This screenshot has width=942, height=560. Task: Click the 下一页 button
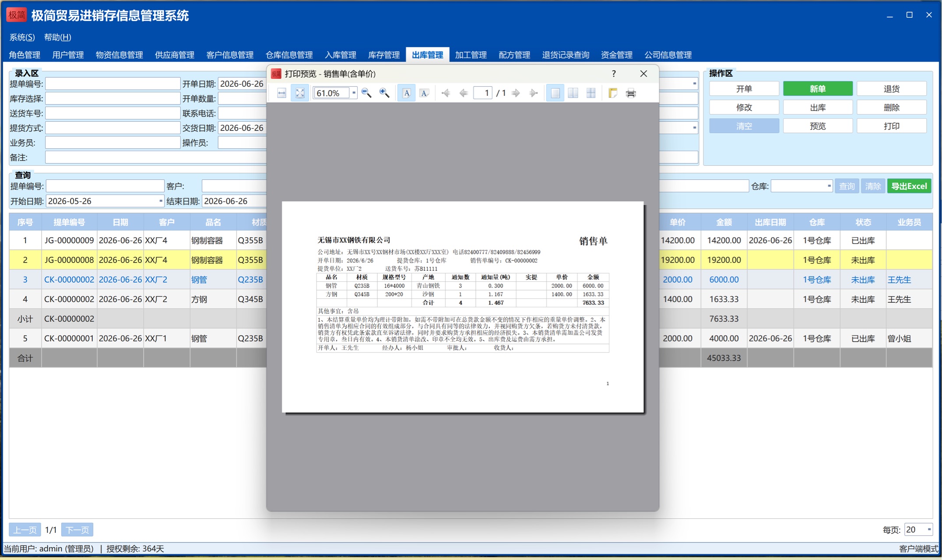tap(77, 530)
